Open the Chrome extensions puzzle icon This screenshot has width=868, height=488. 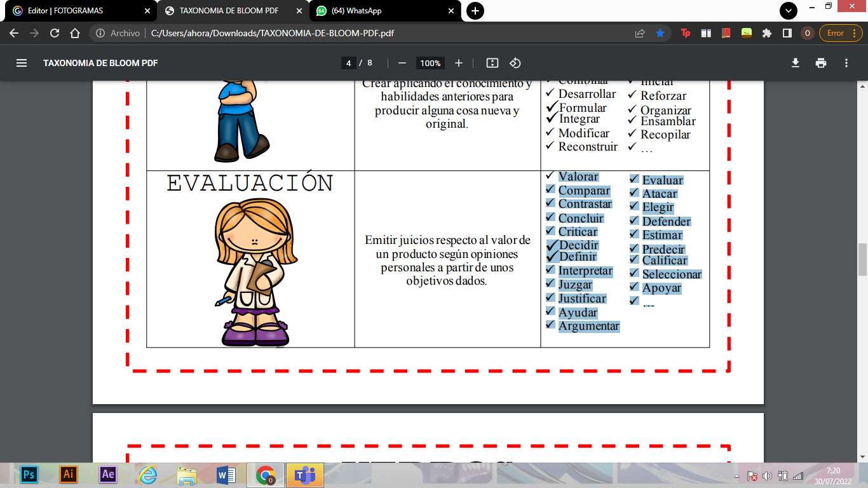click(x=767, y=33)
